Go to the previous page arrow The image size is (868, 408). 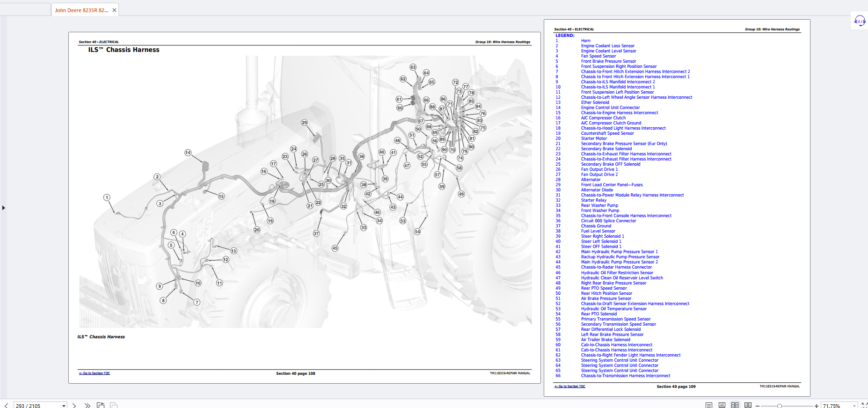click(6, 405)
